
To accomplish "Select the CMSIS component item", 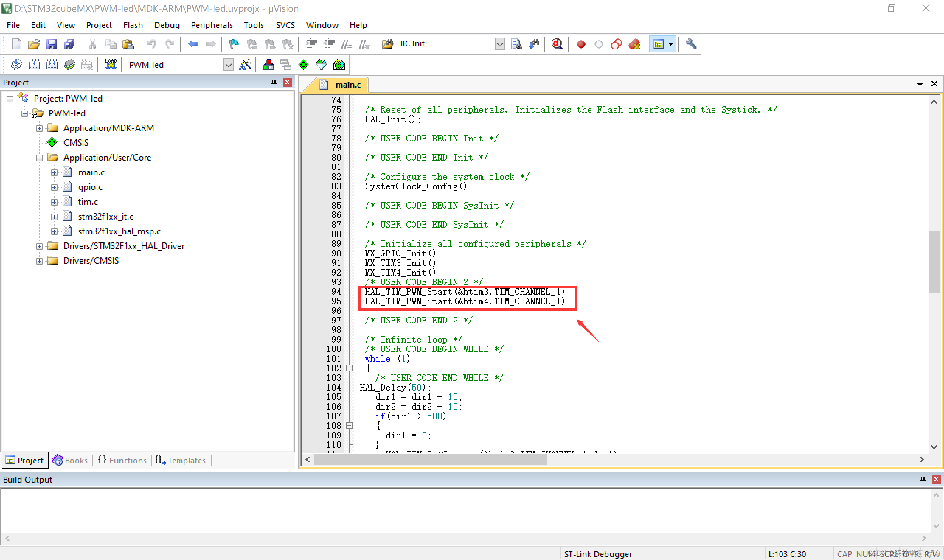I will coord(76,143).
